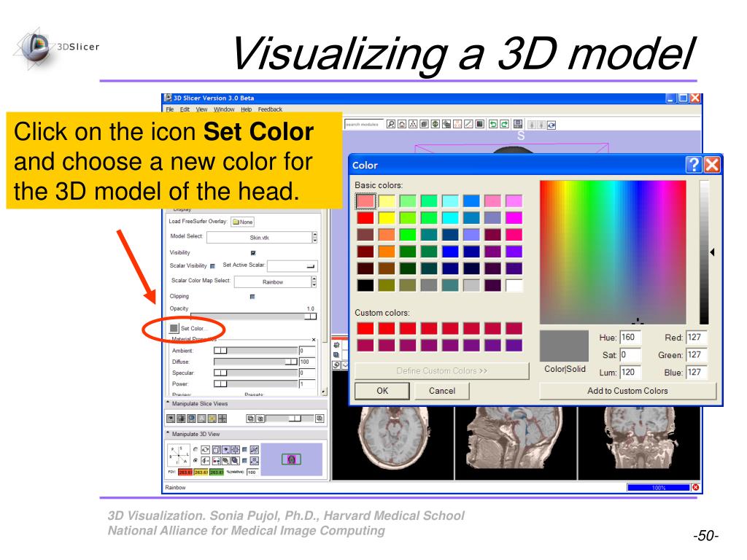Open the Edit menu
Viewport: 747px width, 560px height.
185,109
